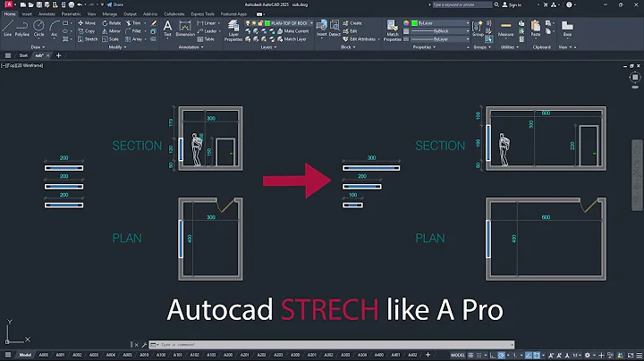
Task: Select the Measure utility
Action: [x=506, y=29]
